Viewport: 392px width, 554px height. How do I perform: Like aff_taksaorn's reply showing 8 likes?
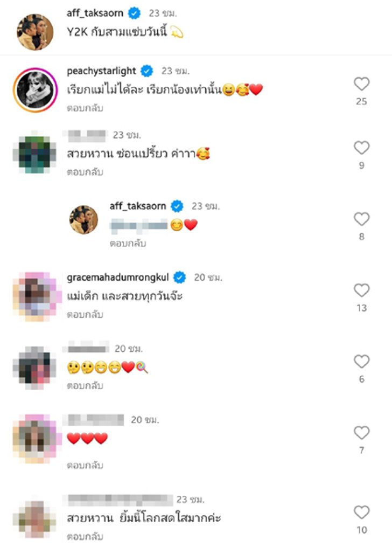362,219
